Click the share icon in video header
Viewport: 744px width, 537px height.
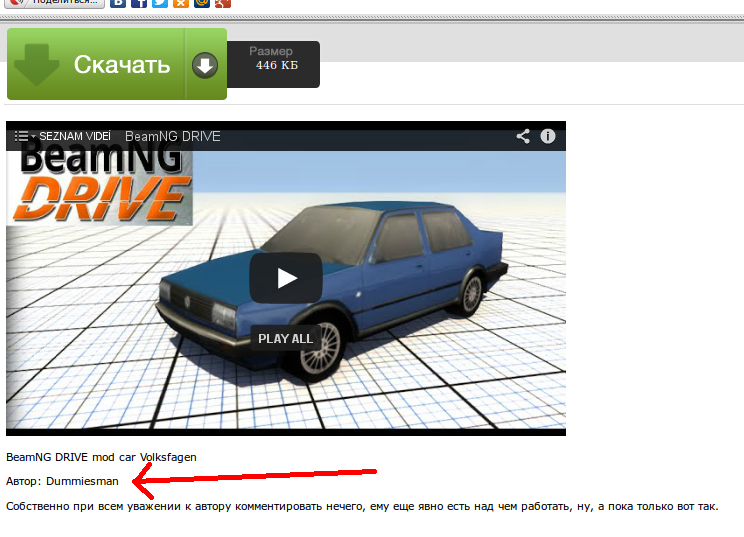[523, 136]
